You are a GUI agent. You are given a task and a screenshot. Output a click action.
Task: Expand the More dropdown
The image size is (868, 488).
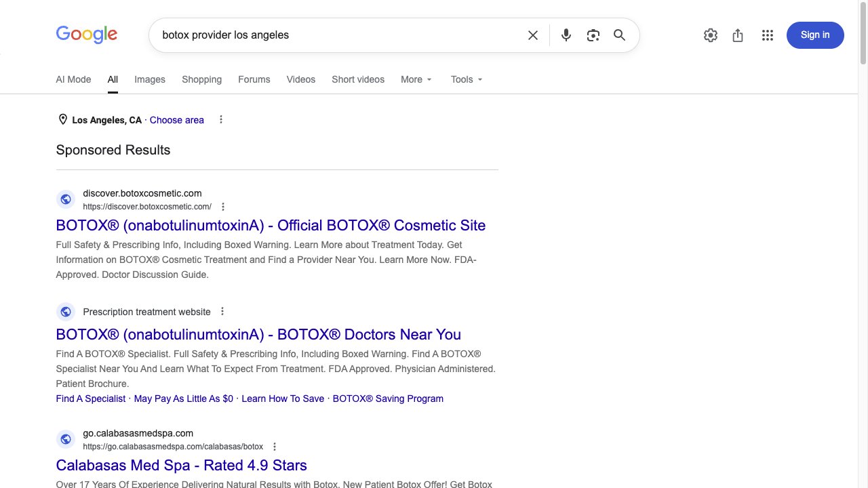tap(416, 79)
